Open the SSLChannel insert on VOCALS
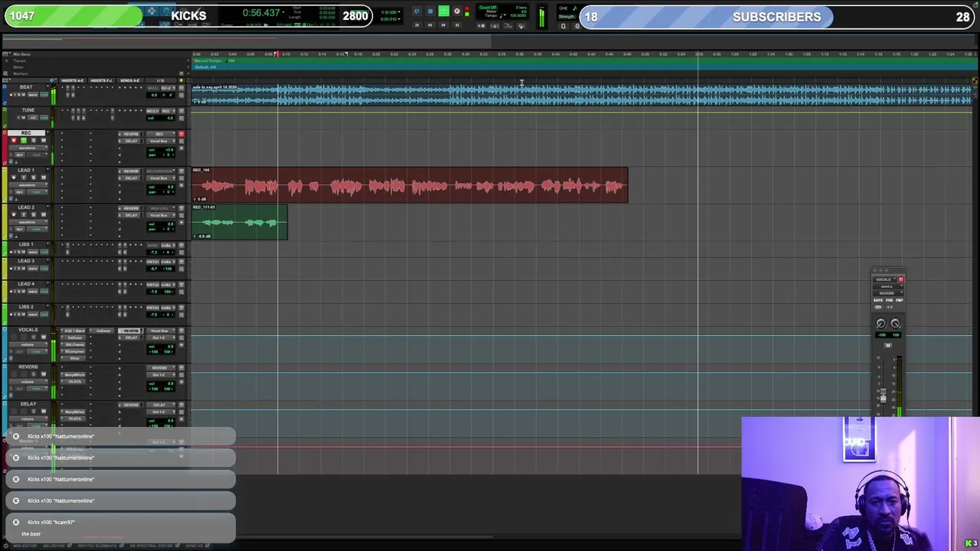The width and height of the screenshot is (980, 551). click(73, 344)
